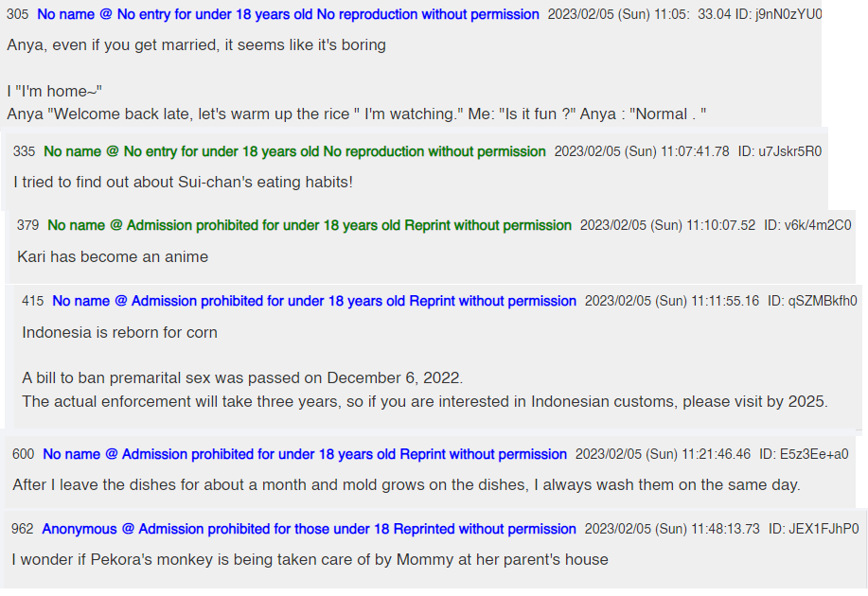Select post number 335
This screenshot has width=868, height=596.
(25, 151)
